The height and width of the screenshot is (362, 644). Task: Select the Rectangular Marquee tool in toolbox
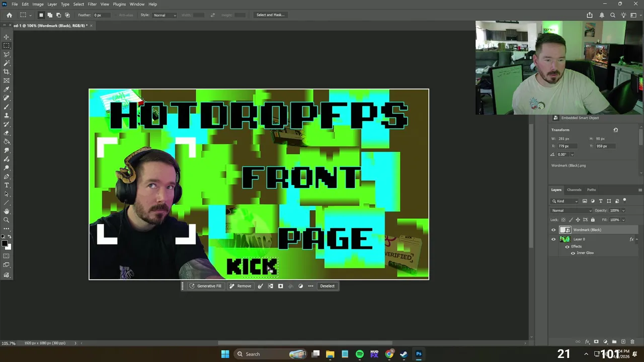pyautogui.click(x=7, y=45)
